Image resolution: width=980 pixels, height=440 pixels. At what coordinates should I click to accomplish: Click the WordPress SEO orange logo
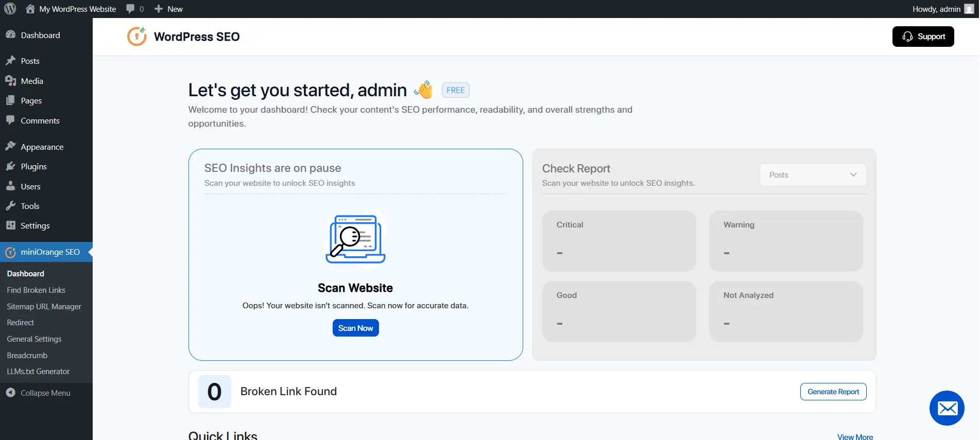137,36
